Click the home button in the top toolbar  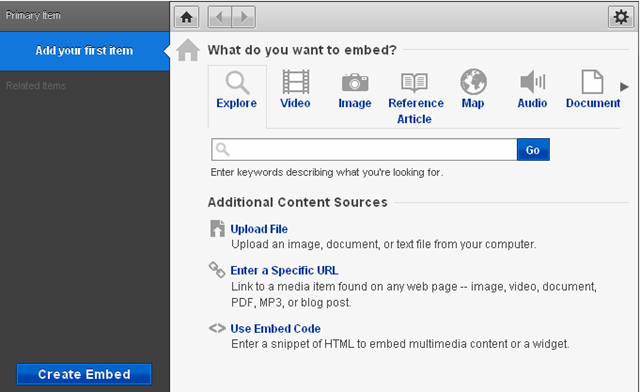coord(187,17)
